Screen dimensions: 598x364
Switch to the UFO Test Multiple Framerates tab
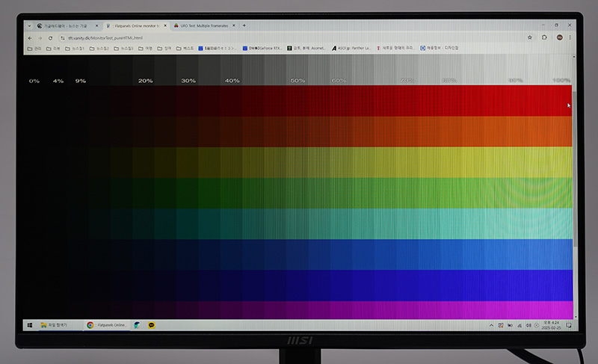coord(204,25)
